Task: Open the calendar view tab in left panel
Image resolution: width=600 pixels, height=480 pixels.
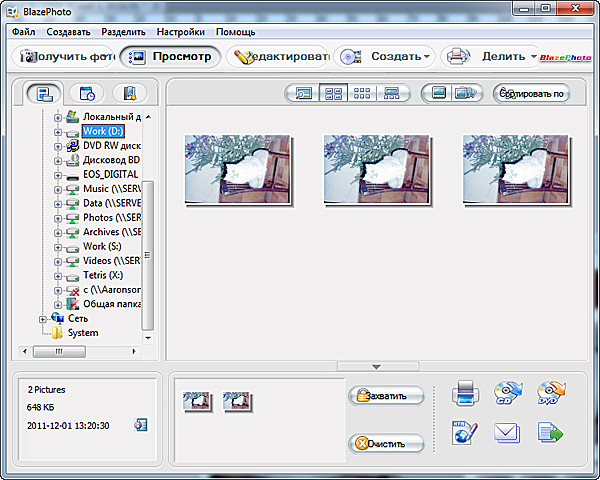Action: tap(87, 94)
